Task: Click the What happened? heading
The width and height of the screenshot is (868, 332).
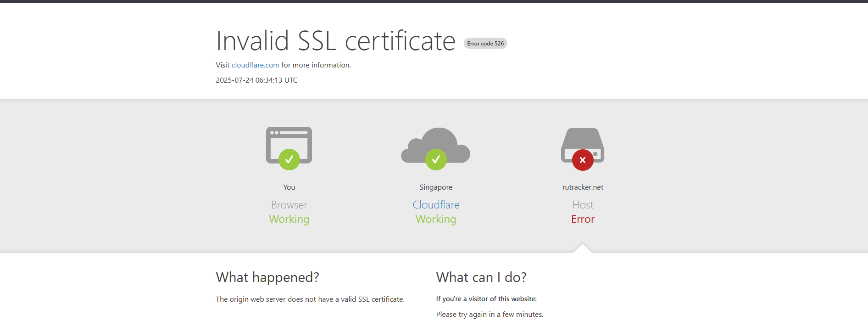Action: 267,277
